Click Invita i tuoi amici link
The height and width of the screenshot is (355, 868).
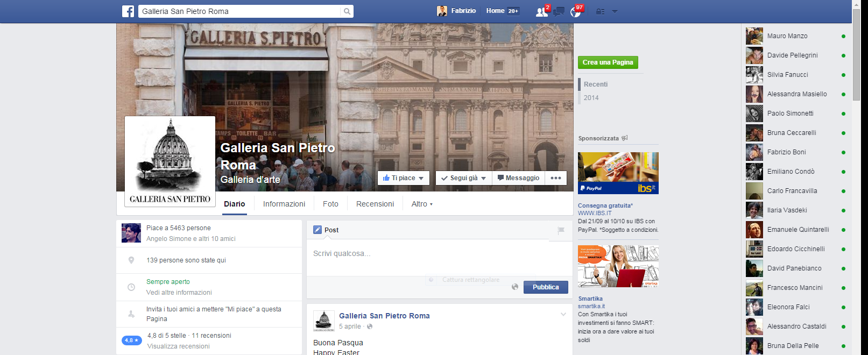[x=214, y=314]
